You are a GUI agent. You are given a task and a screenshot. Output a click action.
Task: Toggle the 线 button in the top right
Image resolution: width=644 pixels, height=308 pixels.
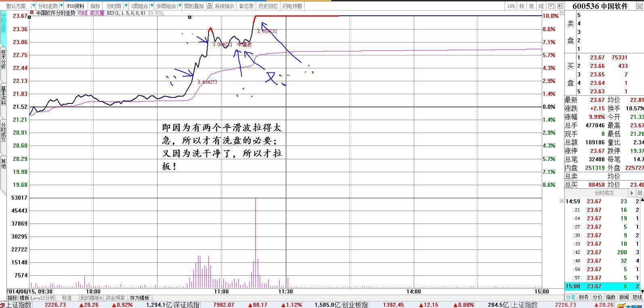click(541, 6)
